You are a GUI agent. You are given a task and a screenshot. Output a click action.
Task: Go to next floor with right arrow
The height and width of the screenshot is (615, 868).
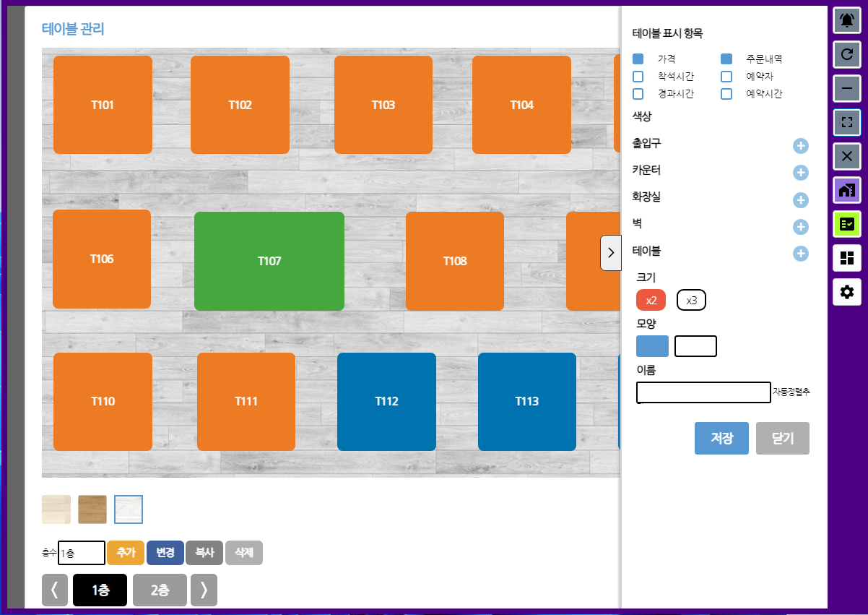204,590
